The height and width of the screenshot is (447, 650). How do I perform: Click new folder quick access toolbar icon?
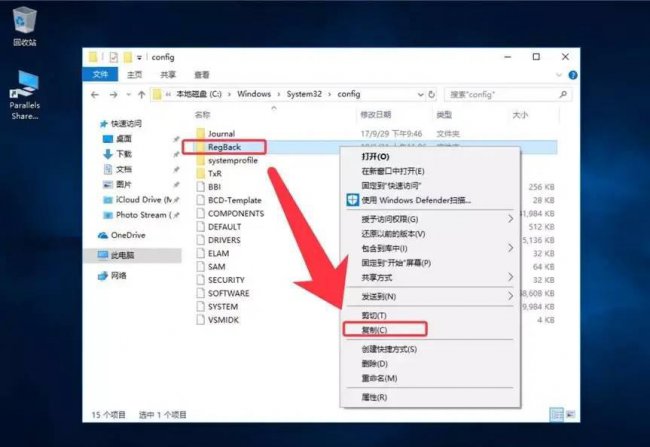(128, 57)
